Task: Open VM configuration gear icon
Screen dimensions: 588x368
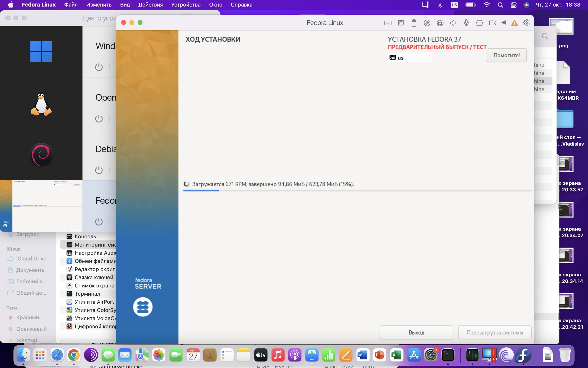Action: 527,23
